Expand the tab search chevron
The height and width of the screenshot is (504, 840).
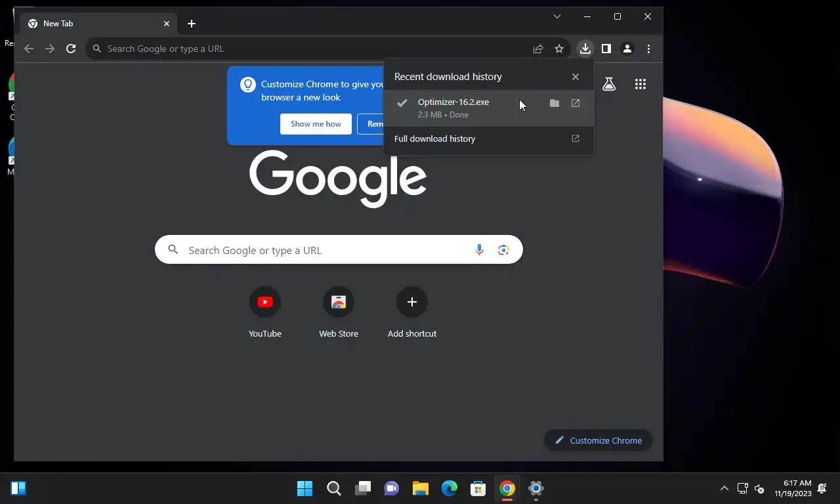point(557,16)
